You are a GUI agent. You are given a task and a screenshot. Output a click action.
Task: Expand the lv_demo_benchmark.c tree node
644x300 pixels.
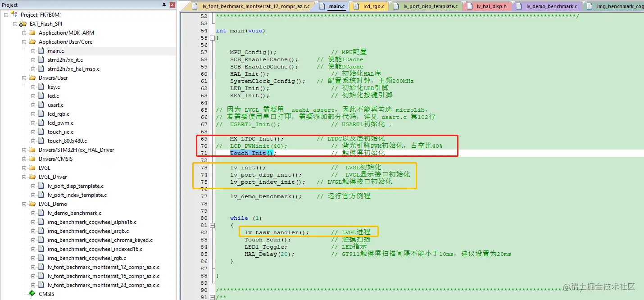point(33,213)
